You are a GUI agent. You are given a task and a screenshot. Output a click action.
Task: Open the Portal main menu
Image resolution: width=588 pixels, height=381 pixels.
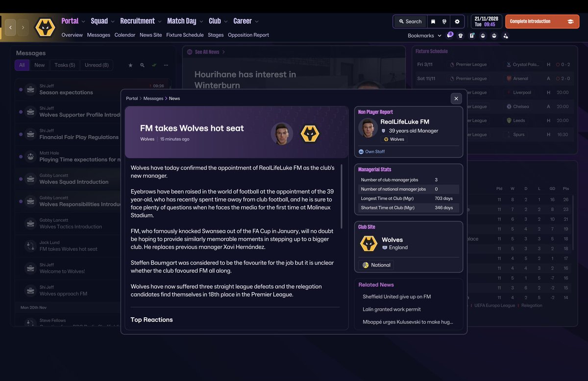click(70, 21)
